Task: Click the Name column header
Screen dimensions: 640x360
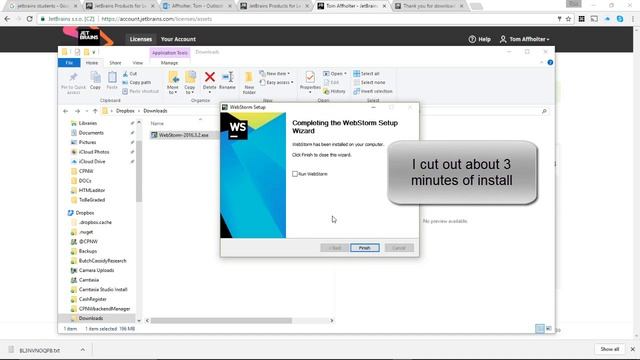Action: [157, 123]
